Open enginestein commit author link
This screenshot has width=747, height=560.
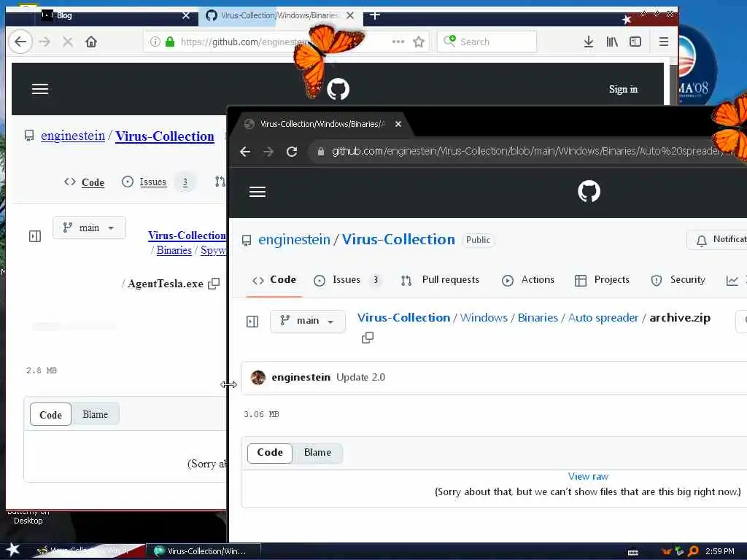tap(301, 377)
